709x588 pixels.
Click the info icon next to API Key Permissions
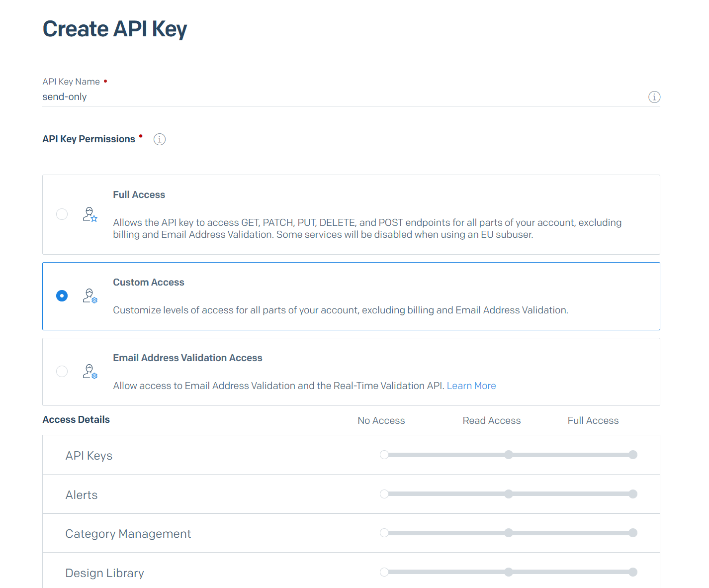pyautogui.click(x=159, y=139)
